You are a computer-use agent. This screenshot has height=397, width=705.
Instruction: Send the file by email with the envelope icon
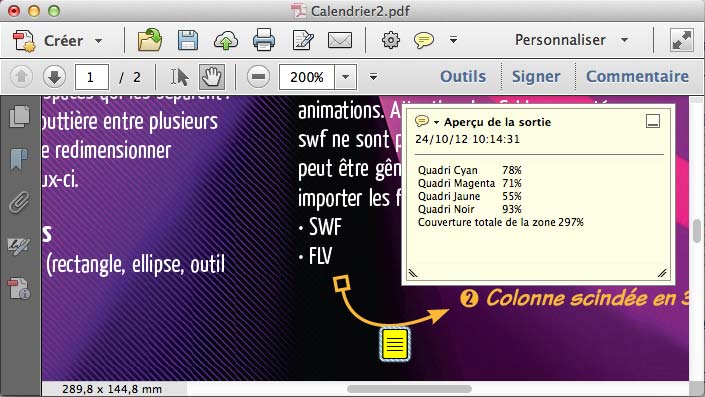[x=340, y=40]
